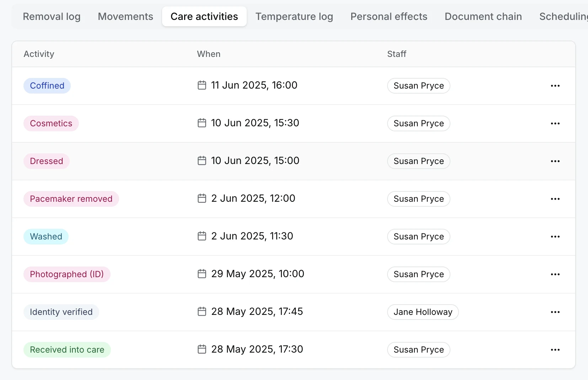Click the Staff column header

tap(397, 54)
